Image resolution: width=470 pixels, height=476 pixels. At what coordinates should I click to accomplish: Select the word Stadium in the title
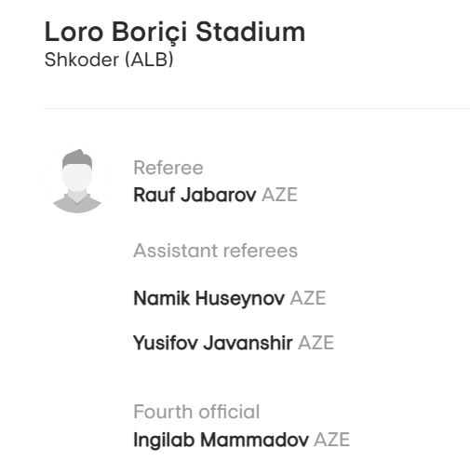pos(250,32)
